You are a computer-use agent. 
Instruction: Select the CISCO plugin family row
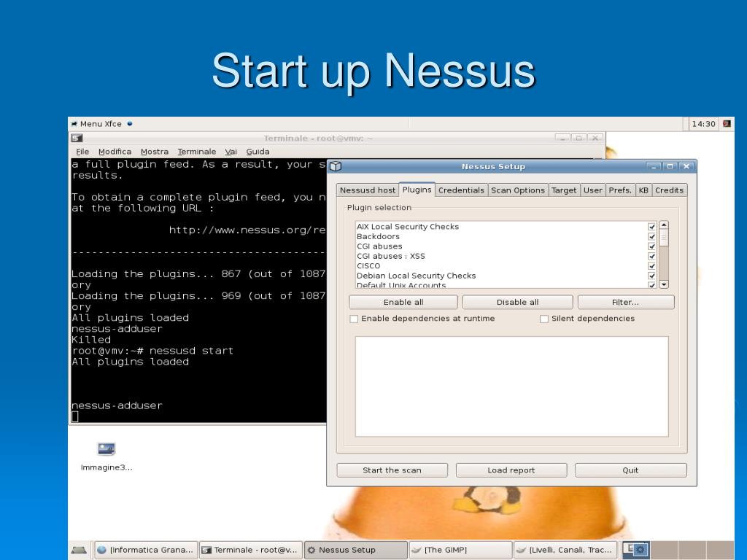pos(506,265)
